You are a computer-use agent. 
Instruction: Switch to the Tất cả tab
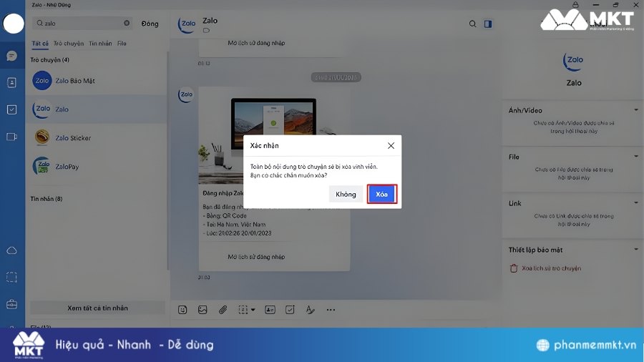pyautogui.click(x=40, y=44)
